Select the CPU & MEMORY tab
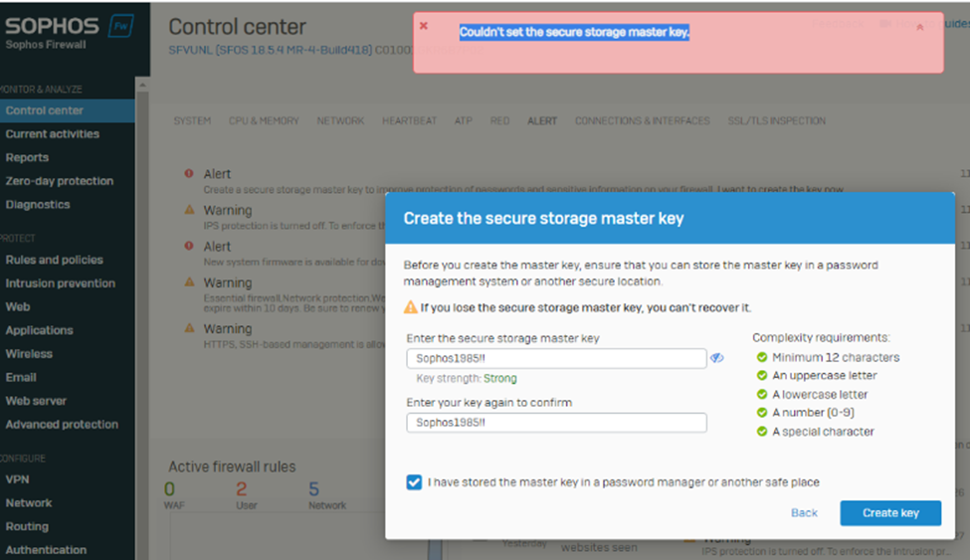The image size is (970, 560). tap(264, 120)
